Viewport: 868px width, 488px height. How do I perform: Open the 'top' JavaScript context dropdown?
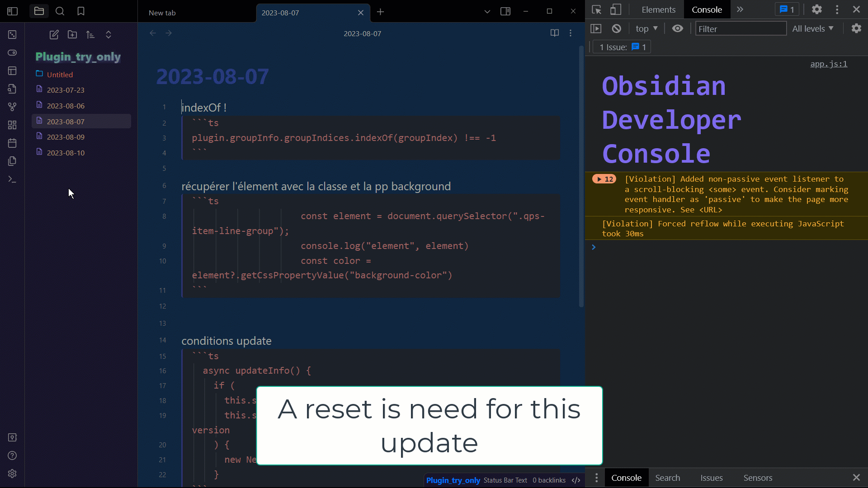pyautogui.click(x=646, y=28)
